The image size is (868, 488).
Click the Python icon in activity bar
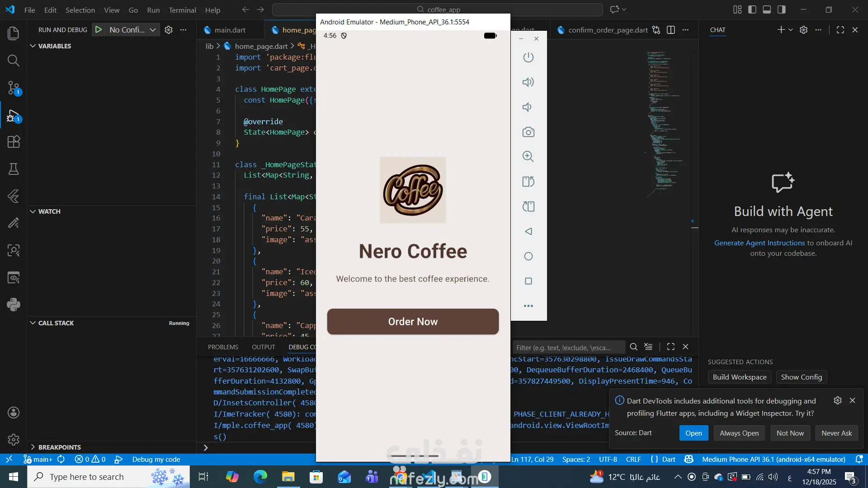[14, 305]
